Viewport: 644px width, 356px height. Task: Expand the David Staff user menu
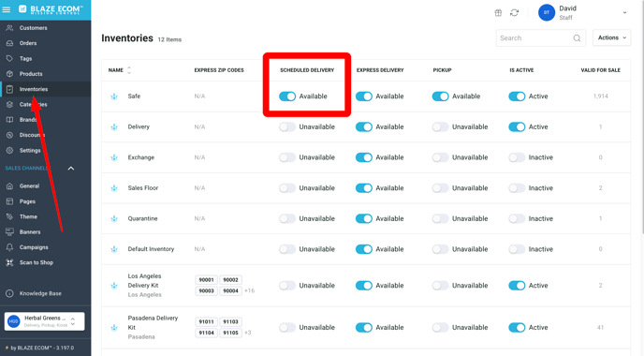point(624,13)
